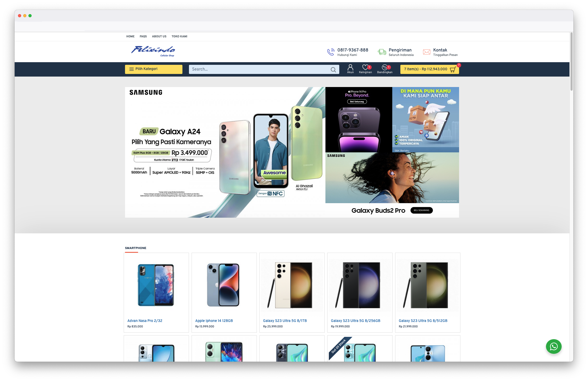This screenshot has width=588, height=381.
Task: Click the price Rp 21.999.000
Action: [x=408, y=326]
